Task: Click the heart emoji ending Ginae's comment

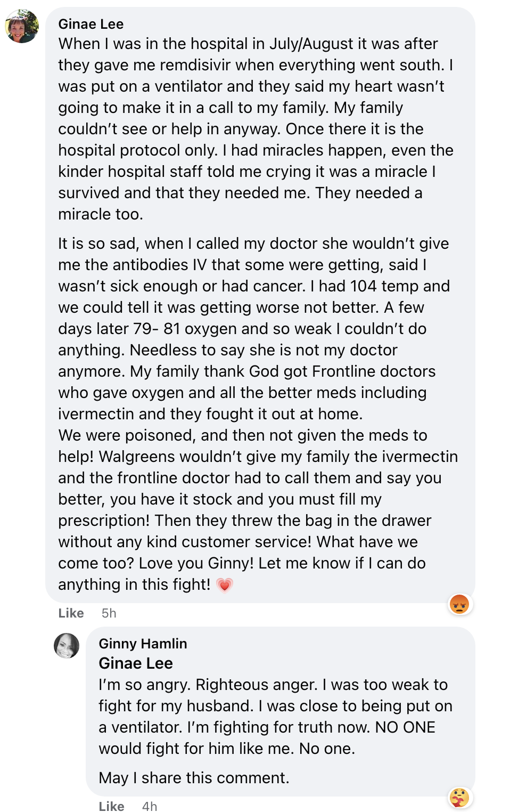Action: tap(225, 585)
